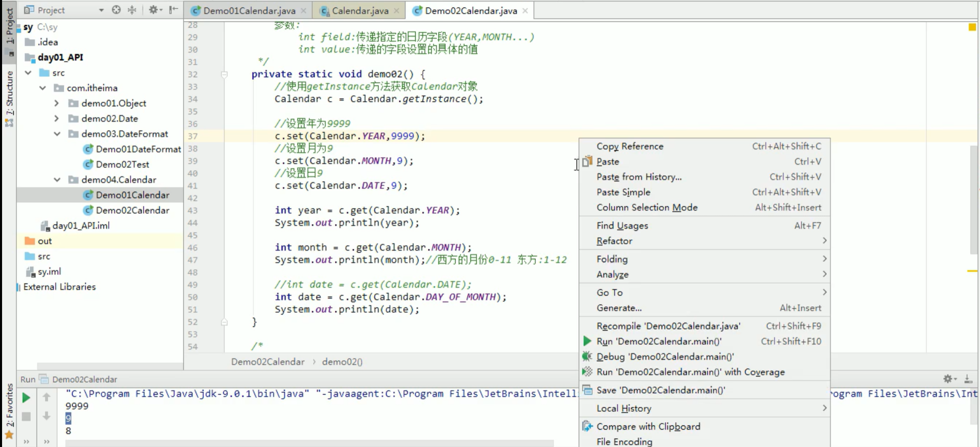Viewport: 980px width, 447px height.
Task: Open the Project panel settings gear
Action: [153, 9]
